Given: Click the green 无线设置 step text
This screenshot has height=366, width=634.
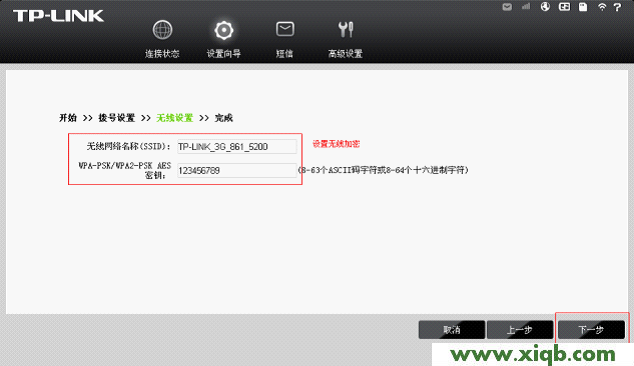Looking at the screenshot, I should click(175, 118).
